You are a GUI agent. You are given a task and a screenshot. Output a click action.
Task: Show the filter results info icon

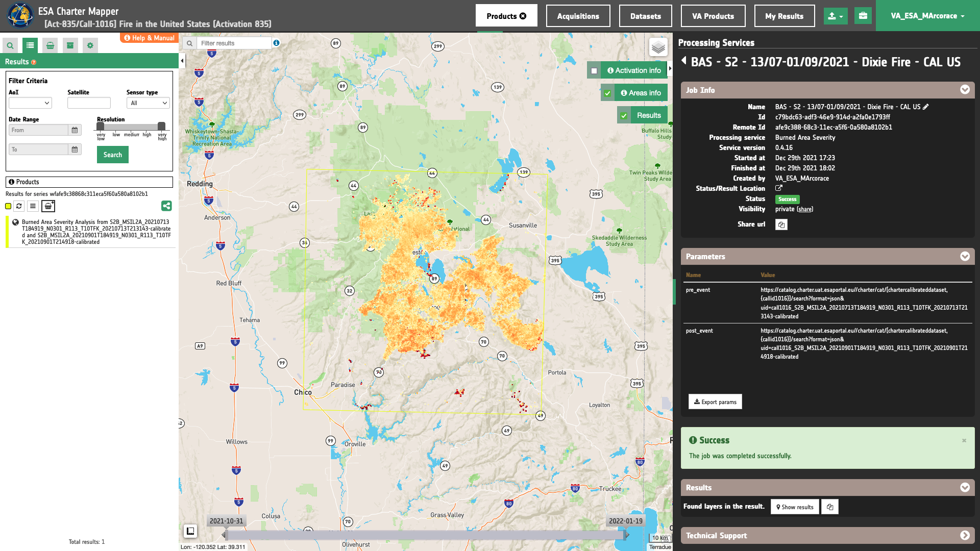pyautogui.click(x=276, y=43)
